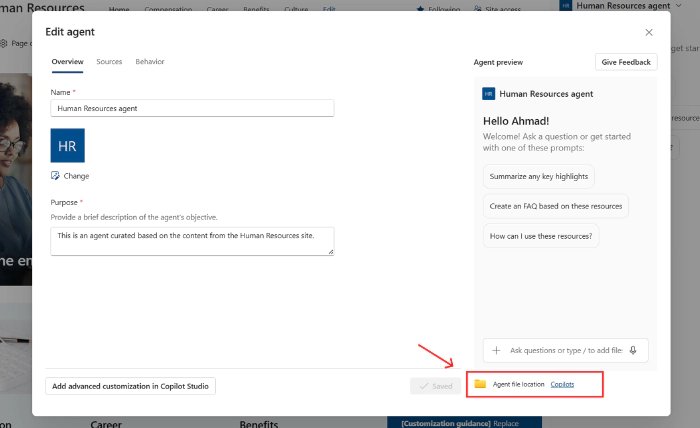Open the Behavior tab
700x428 pixels.
tap(150, 62)
